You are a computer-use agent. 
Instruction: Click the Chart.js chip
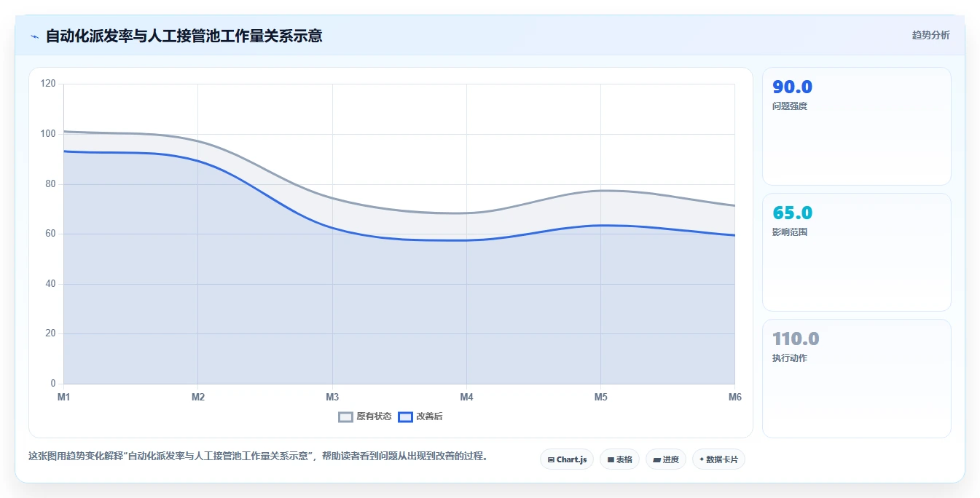point(567,459)
